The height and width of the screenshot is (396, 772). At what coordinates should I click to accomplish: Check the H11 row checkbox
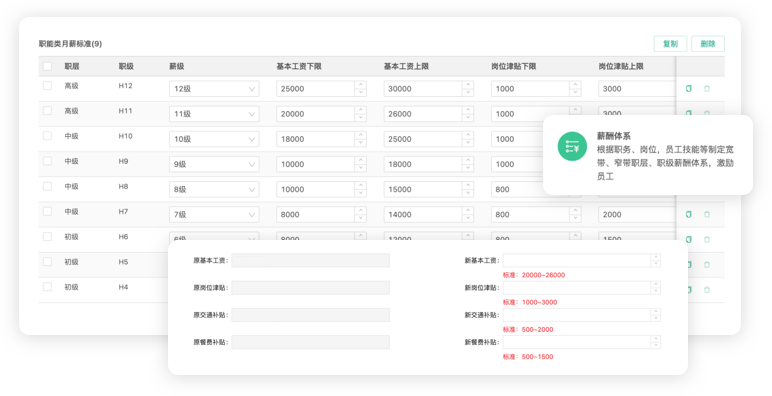[47, 110]
